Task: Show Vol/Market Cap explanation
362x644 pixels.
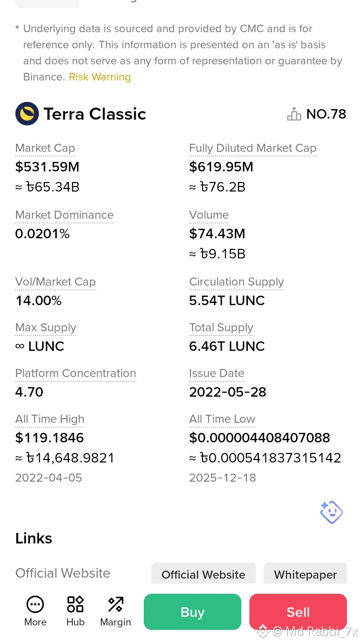Action: click(x=55, y=282)
